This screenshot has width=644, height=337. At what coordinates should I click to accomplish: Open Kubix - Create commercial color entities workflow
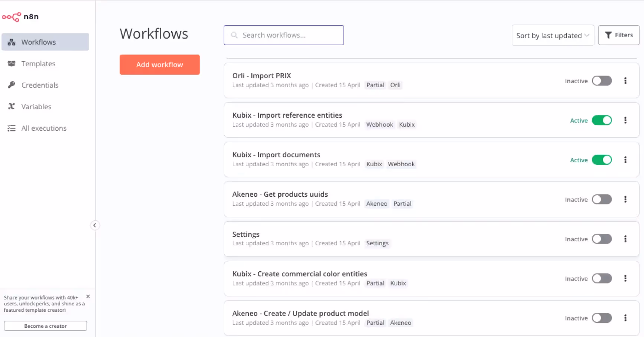click(x=300, y=274)
